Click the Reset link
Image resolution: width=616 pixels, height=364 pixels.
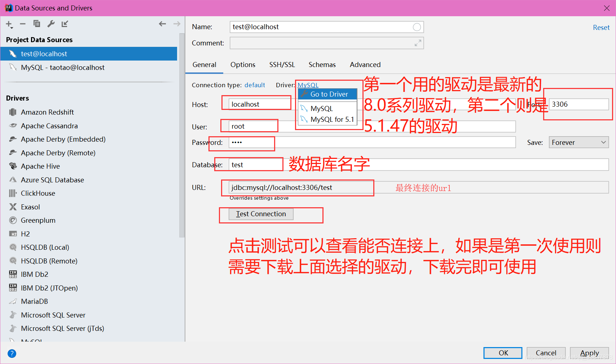pos(601,27)
